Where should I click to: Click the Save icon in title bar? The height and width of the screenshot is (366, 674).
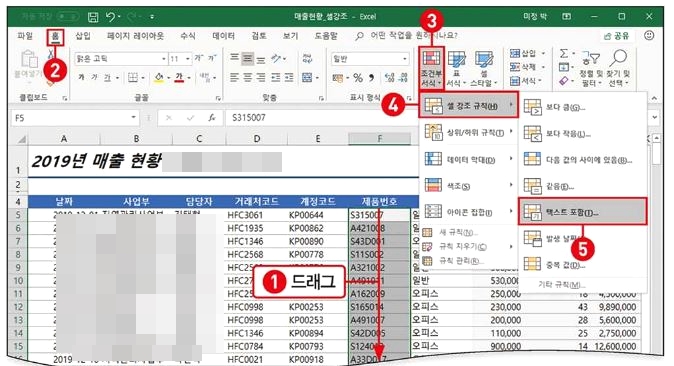point(93,17)
